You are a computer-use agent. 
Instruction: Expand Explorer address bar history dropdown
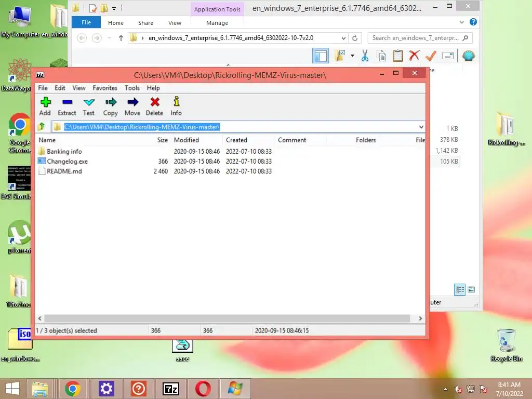(343, 38)
